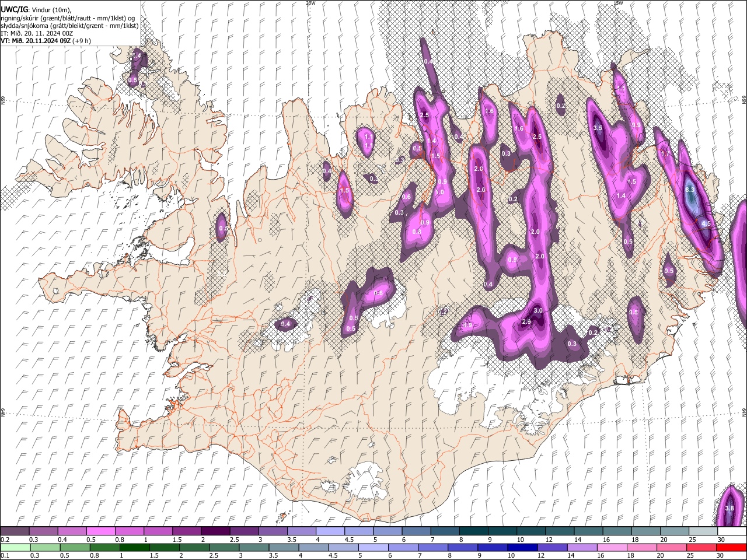This screenshot has height=560, width=747.
Task: Click the '3.8' value at the map's bottom edge
Action: pyautogui.click(x=729, y=508)
